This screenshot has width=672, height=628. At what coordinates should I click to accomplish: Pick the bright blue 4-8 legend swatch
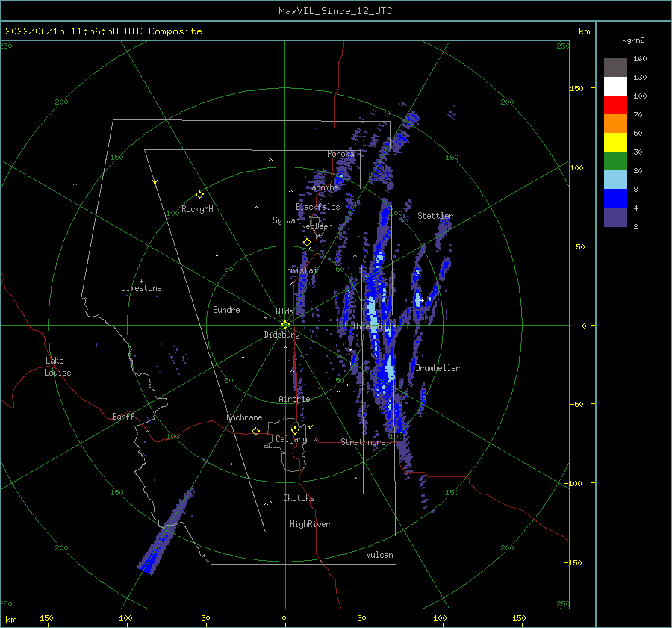pos(615,199)
